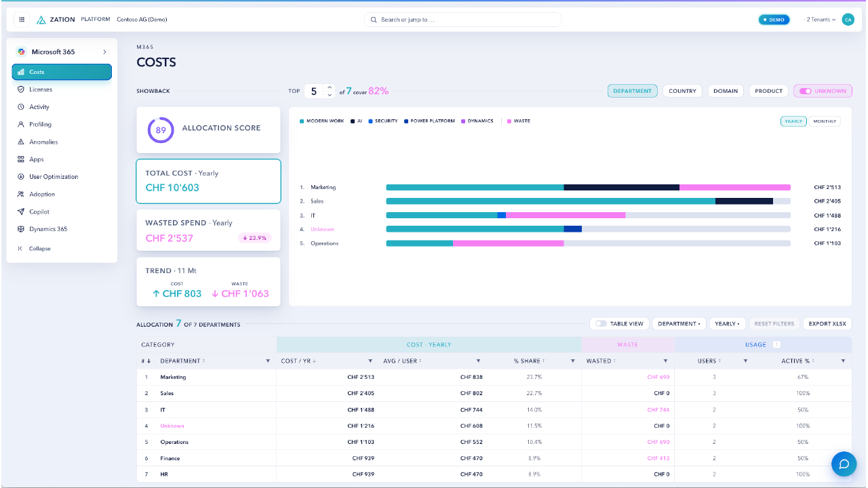The width and height of the screenshot is (868, 488).
Task: Increase the Top count stepper
Action: pyautogui.click(x=330, y=87)
